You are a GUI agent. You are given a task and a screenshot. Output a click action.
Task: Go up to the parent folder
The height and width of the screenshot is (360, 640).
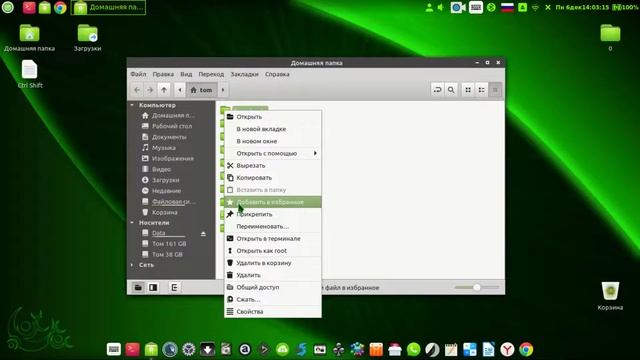164,90
